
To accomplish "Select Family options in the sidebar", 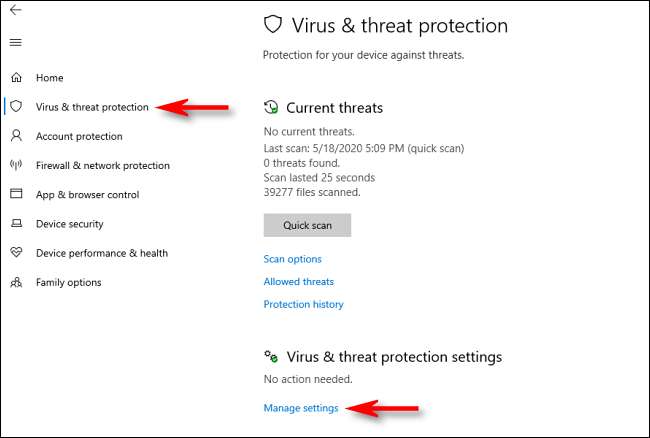I will click(x=68, y=283).
